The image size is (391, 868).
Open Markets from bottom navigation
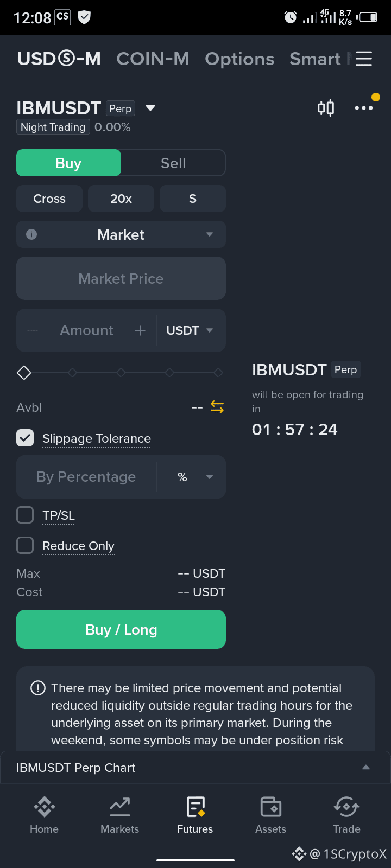coord(119,815)
